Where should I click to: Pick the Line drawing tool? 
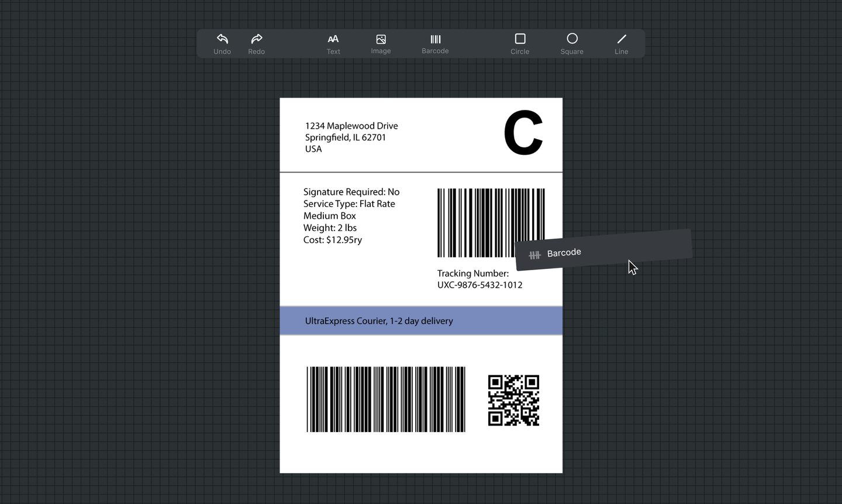click(x=622, y=44)
